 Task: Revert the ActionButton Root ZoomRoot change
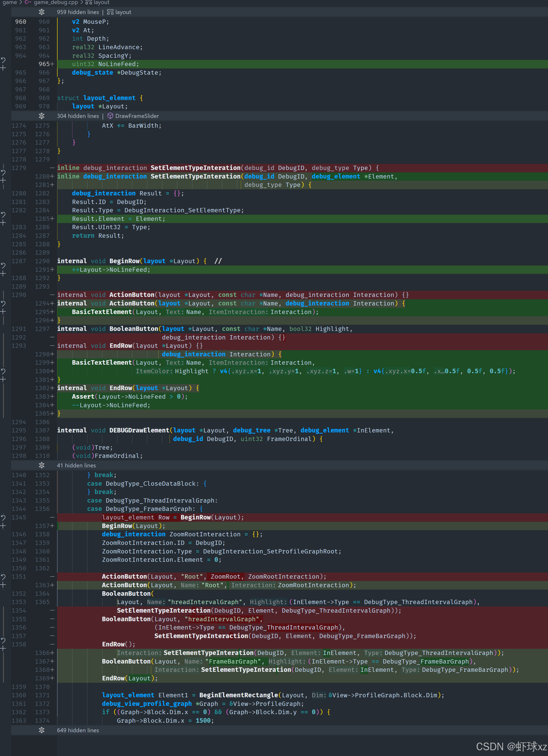point(3,577)
